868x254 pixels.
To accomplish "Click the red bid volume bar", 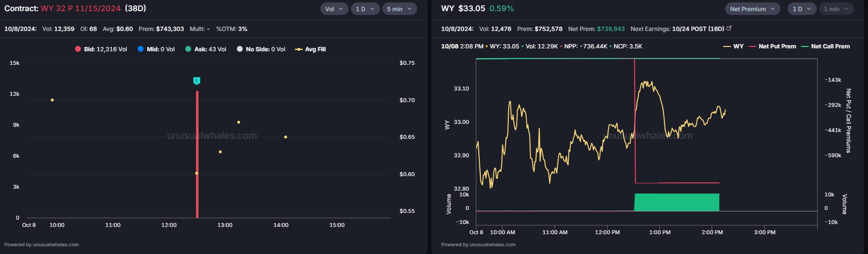I will (x=197, y=155).
